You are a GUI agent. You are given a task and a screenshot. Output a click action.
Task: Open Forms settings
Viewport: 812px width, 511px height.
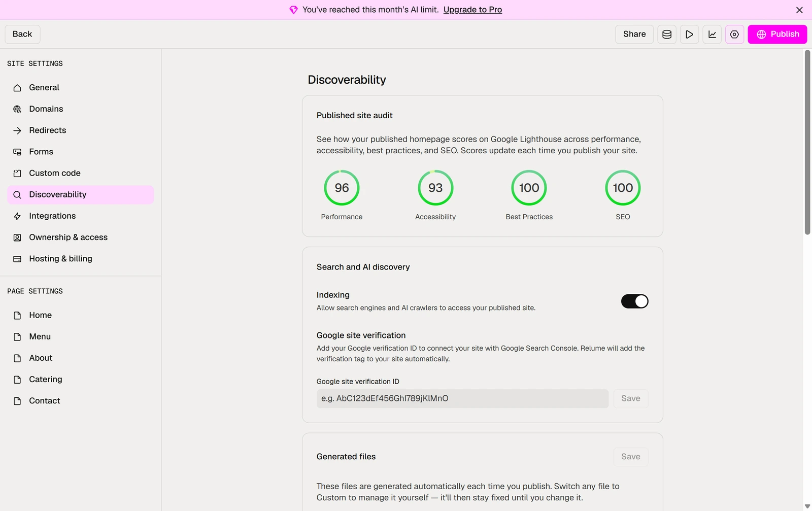[x=80, y=152]
